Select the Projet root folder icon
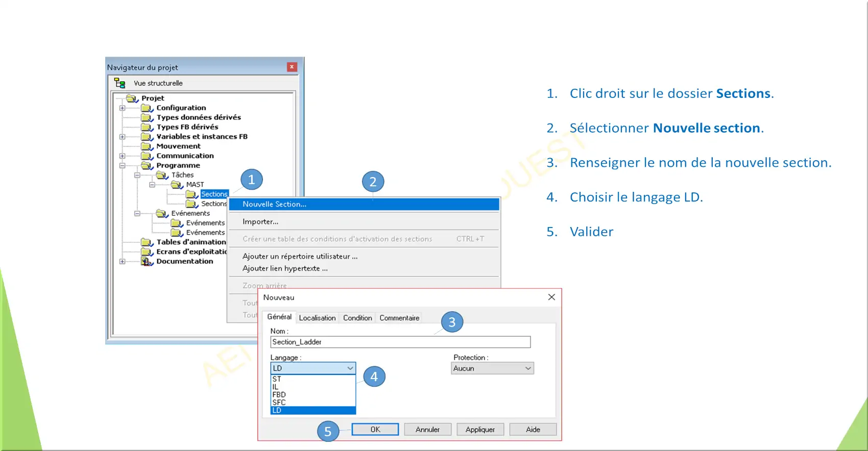This screenshot has width=868, height=451. coord(132,98)
